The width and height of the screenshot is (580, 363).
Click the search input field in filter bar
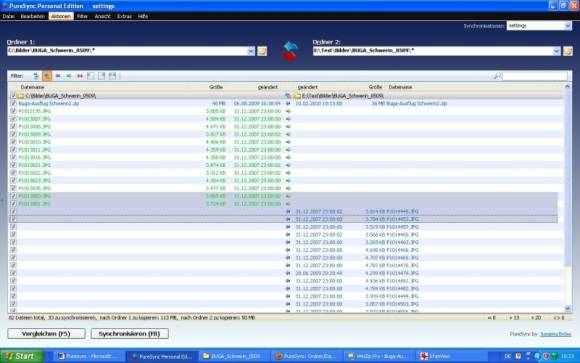click(x=535, y=76)
